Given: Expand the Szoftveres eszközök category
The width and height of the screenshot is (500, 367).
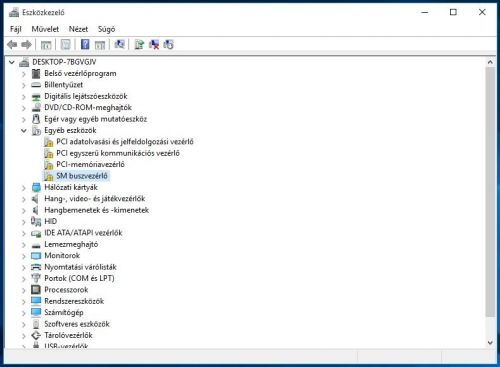Looking at the screenshot, I should coord(24,324).
